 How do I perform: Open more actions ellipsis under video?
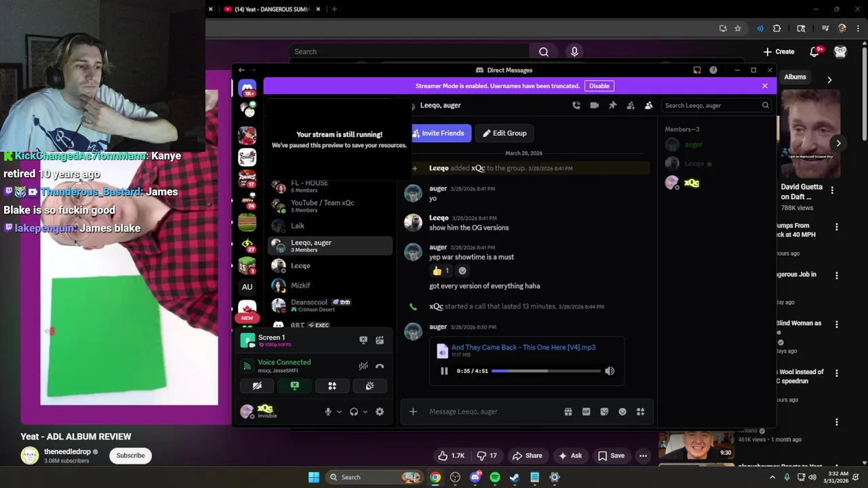643,455
